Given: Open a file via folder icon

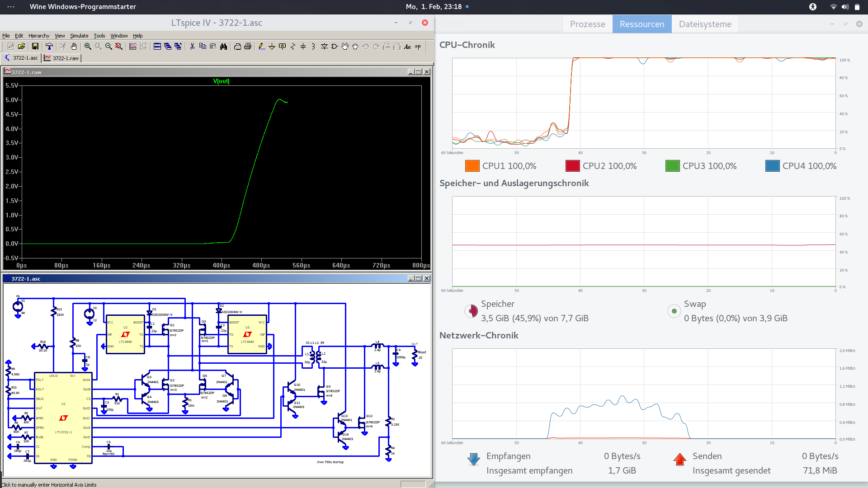Looking at the screenshot, I should (x=21, y=47).
